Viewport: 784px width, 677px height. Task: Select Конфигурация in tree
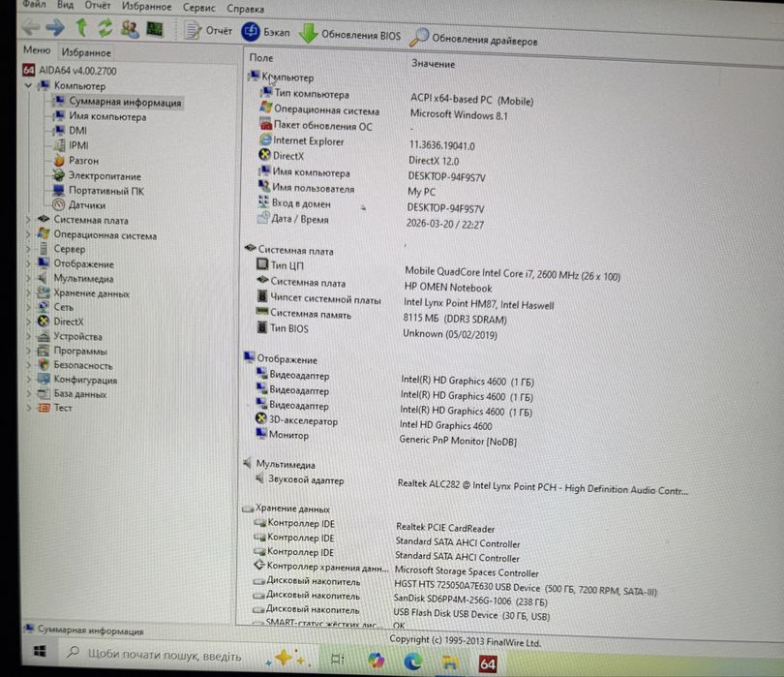tap(85, 380)
